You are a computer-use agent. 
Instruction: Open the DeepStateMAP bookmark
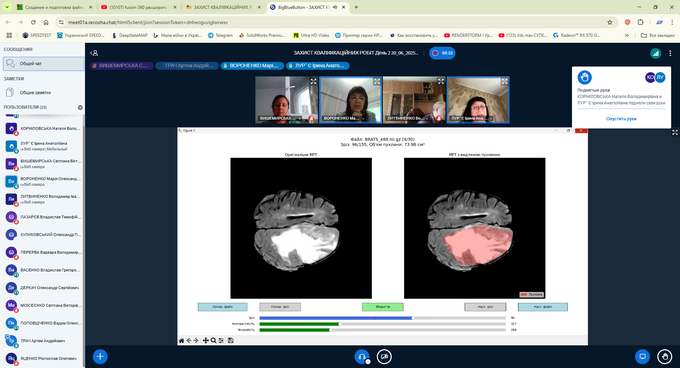coord(130,35)
